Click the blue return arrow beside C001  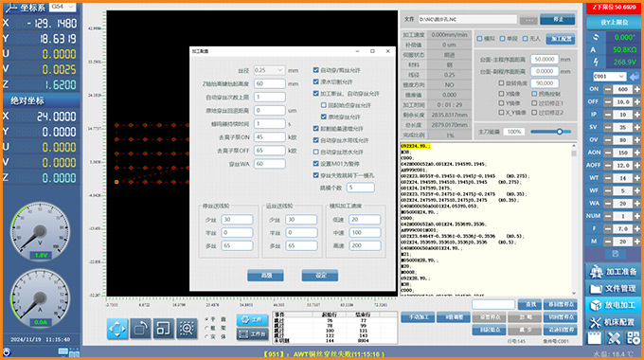point(635,77)
